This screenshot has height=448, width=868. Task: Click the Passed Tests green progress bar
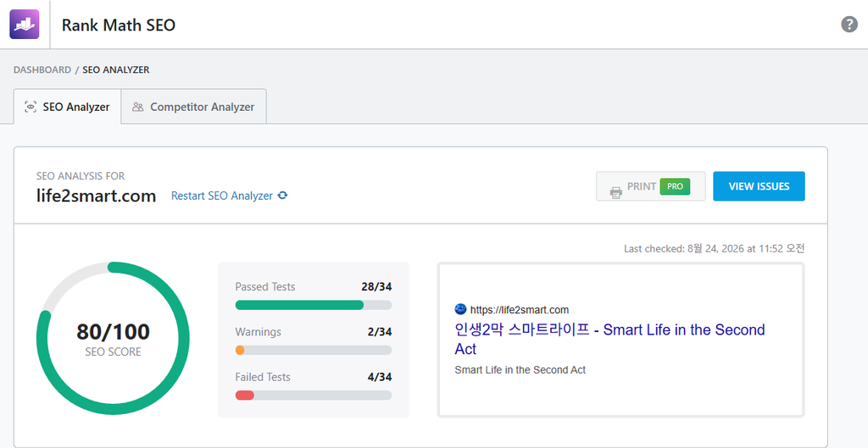(314, 306)
